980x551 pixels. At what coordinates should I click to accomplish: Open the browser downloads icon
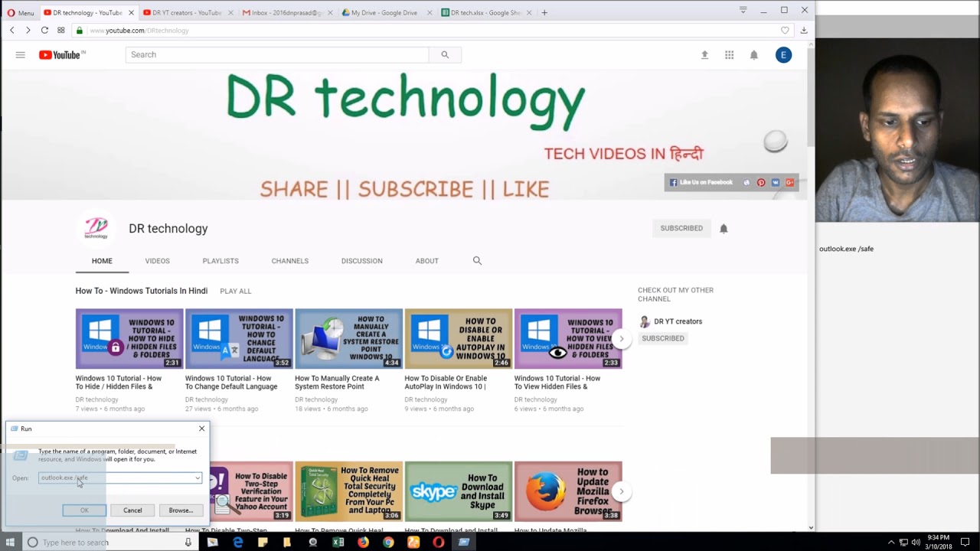pos(804,31)
